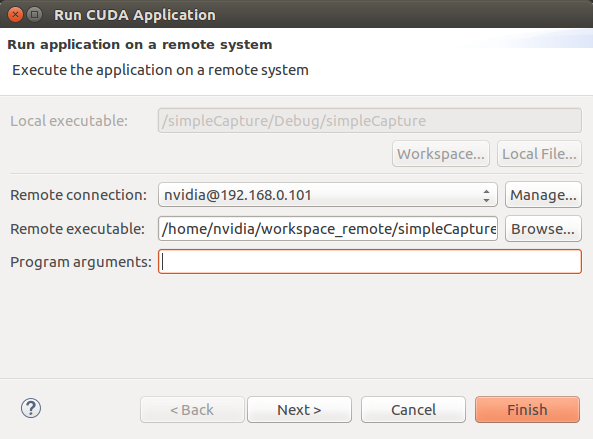Click the gray maximize window button
This screenshot has width=593, height=439.
(35, 15)
